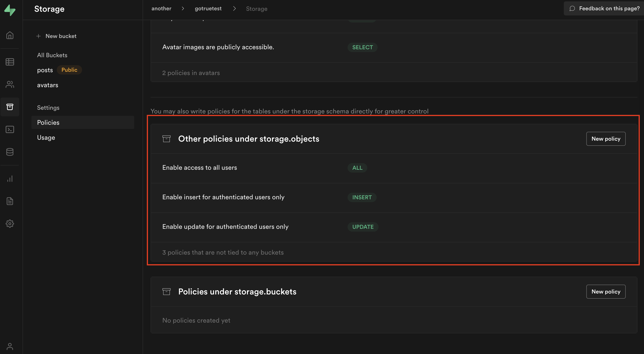
Task: Open storage Settings menu item
Action: point(48,108)
